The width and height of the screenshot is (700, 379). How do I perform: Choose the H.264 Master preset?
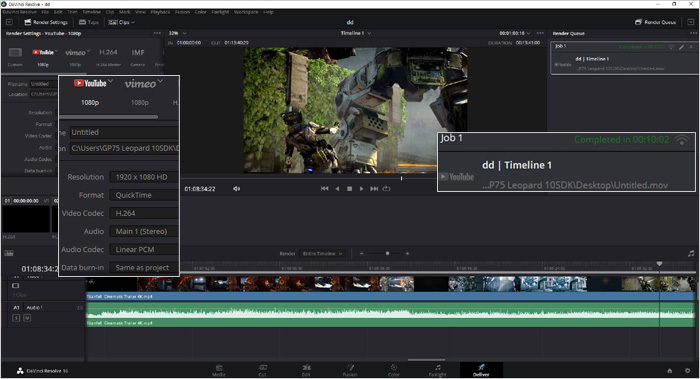point(108,53)
